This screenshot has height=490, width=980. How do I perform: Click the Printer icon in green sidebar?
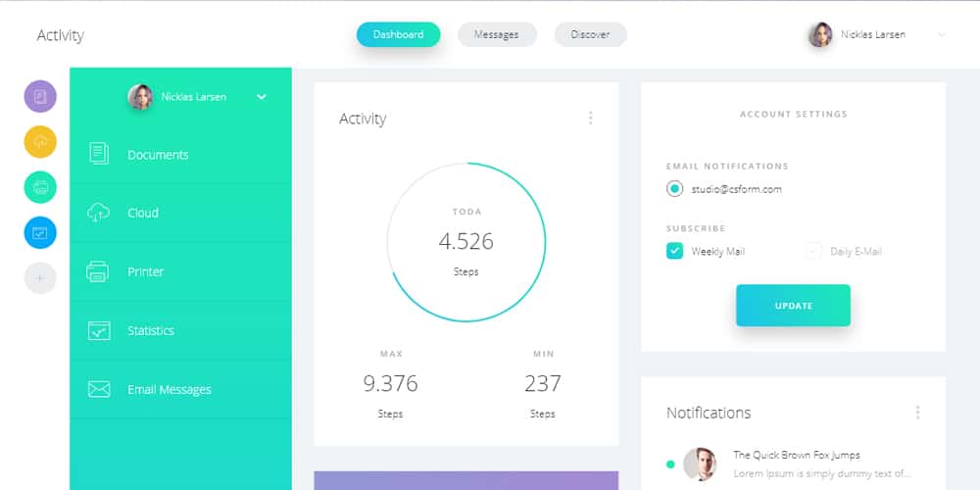pyautogui.click(x=97, y=271)
